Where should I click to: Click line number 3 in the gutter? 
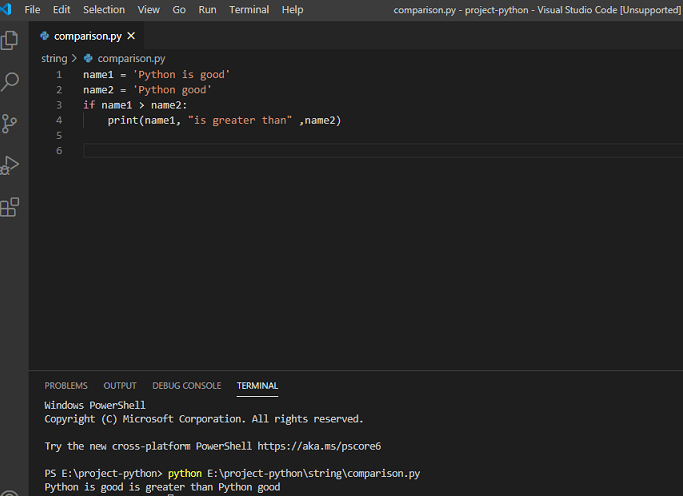click(59, 105)
